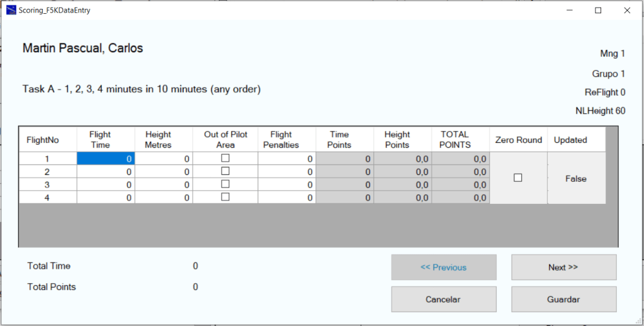This screenshot has width=644, height=326.
Task: Select the row header for flight 2
Action: click(48, 172)
